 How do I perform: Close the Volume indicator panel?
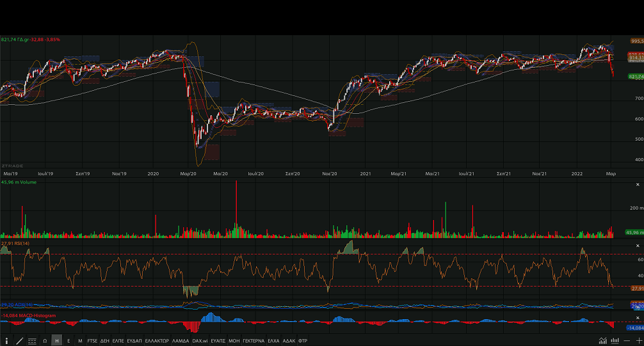pyautogui.click(x=638, y=185)
